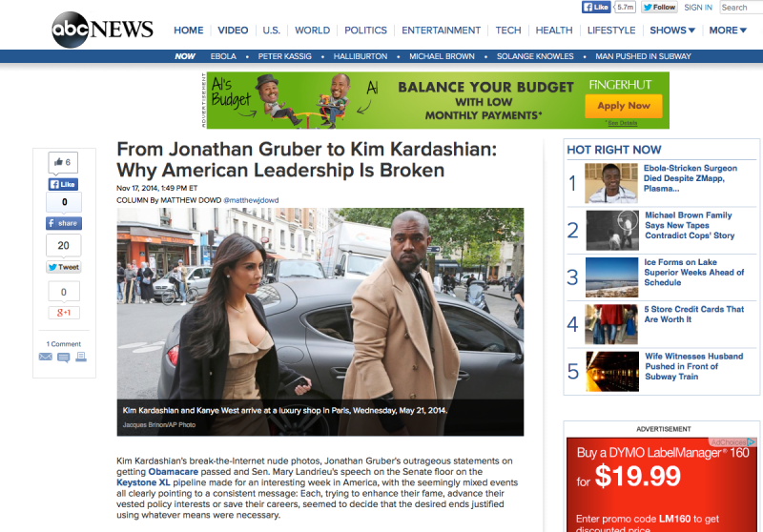Go to the ENTERTAINMENT section
Screen dimensions: 763x532
441,31
